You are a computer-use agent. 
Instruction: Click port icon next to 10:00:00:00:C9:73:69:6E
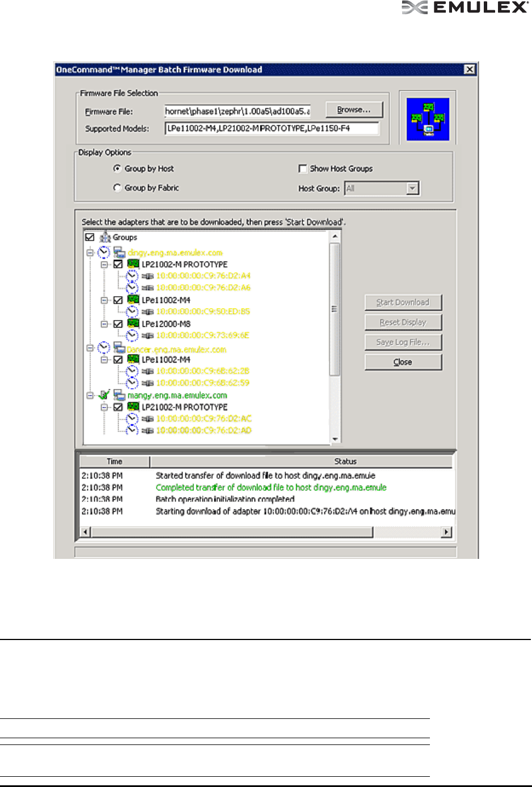point(147,336)
